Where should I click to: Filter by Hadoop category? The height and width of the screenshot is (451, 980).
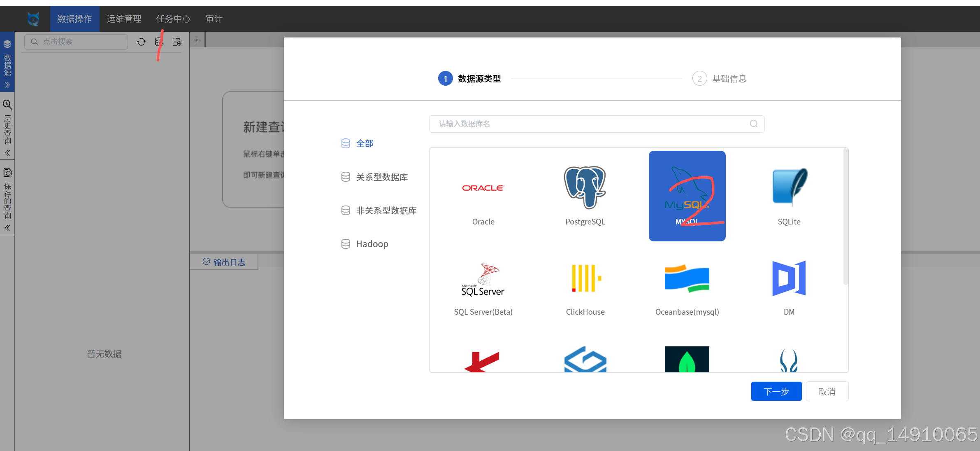coord(372,244)
